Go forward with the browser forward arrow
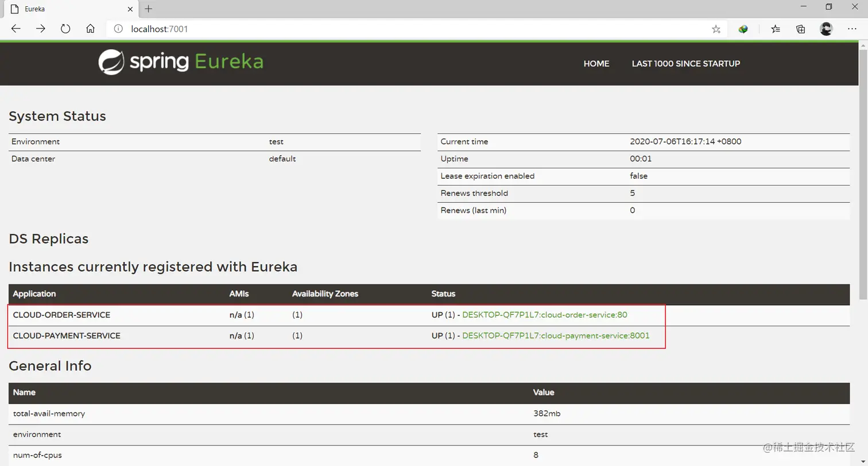 [41, 29]
